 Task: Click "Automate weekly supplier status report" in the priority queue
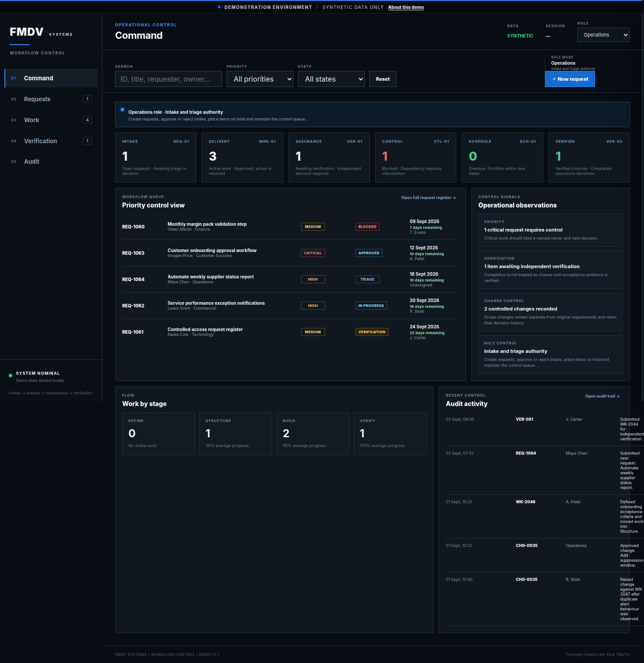coord(211,277)
